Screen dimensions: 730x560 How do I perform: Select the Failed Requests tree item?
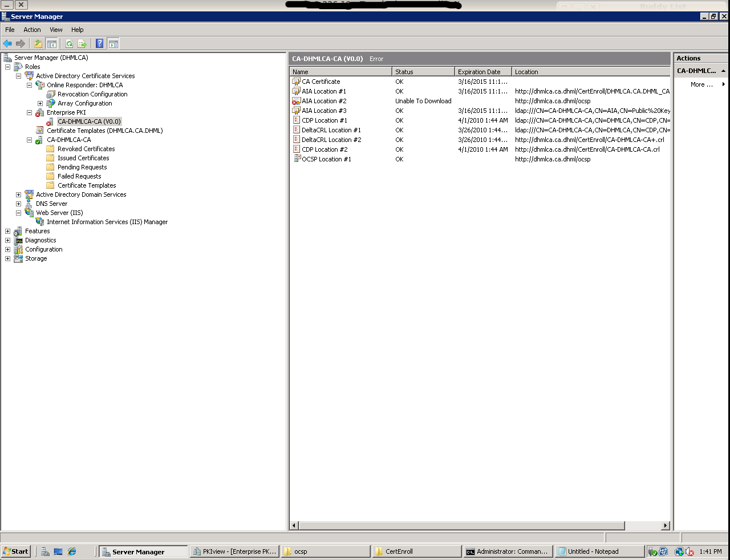79,176
